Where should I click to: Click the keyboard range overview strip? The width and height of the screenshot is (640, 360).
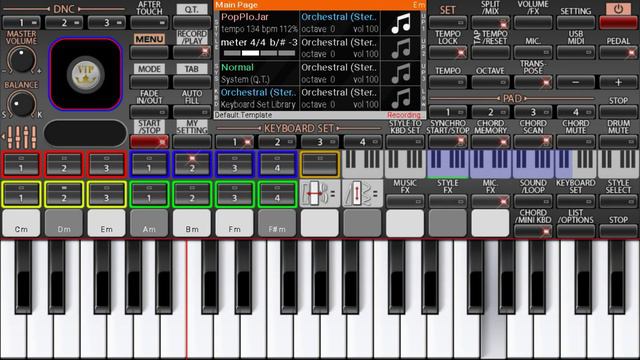(490, 164)
